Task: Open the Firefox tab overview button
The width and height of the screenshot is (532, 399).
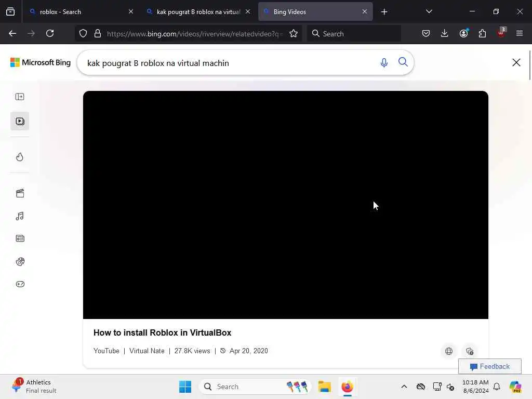Action: click(x=10, y=12)
